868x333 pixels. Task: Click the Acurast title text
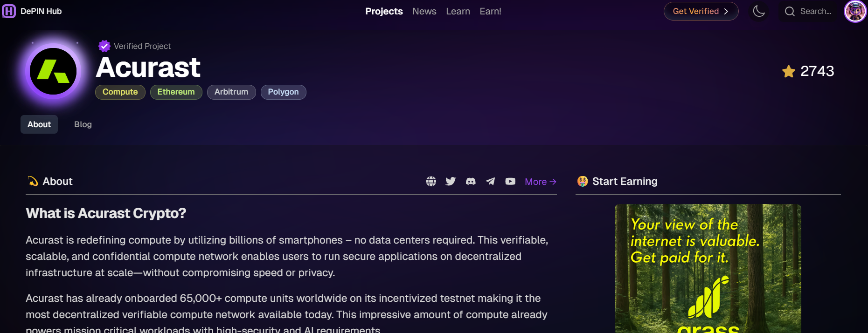pos(148,68)
